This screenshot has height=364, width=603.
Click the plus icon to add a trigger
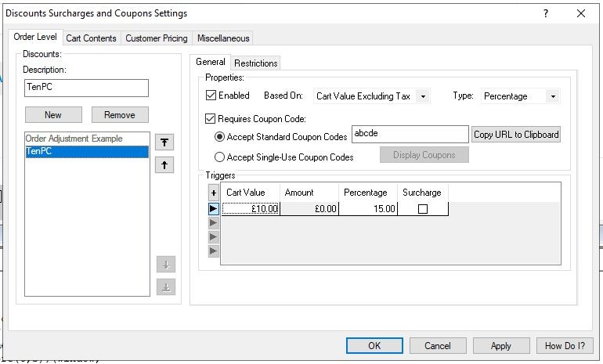pyautogui.click(x=213, y=193)
